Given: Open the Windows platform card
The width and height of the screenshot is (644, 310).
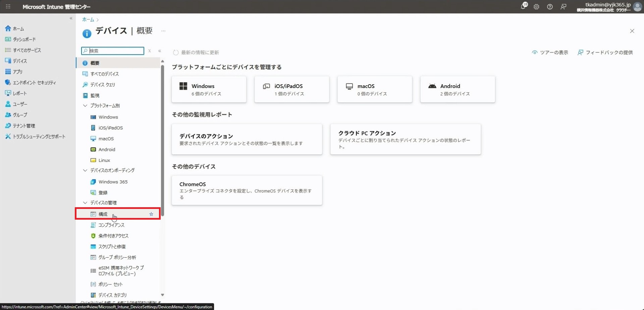Looking at the screenshot, I should click(209, 89).
